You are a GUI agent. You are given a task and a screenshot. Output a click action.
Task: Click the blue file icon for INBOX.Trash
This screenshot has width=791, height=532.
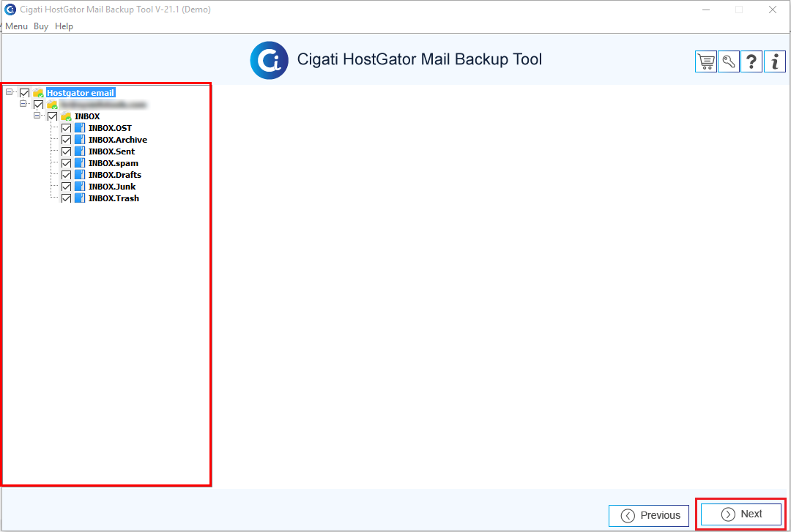click(x=80, y=198)
